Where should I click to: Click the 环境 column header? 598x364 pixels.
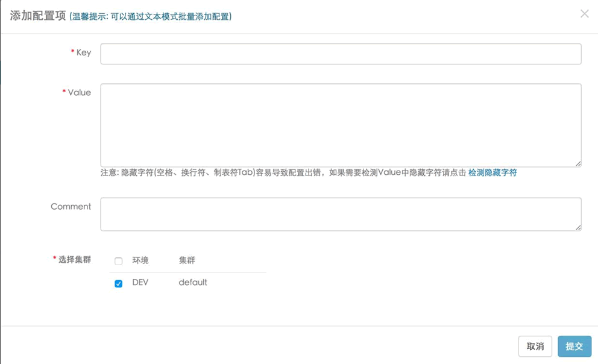[140, 260]
